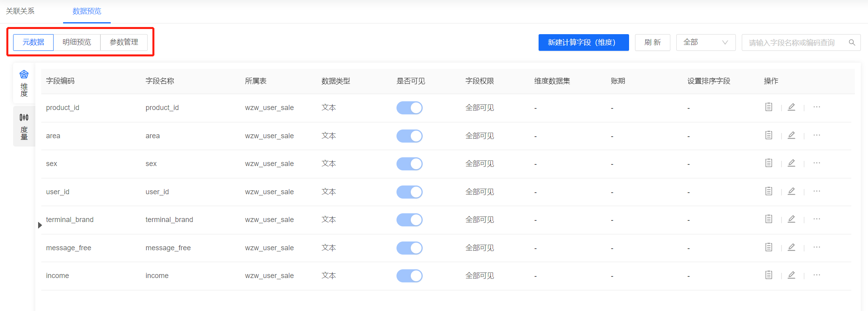
Task: Open more options for area row
Action: point(817,135)
